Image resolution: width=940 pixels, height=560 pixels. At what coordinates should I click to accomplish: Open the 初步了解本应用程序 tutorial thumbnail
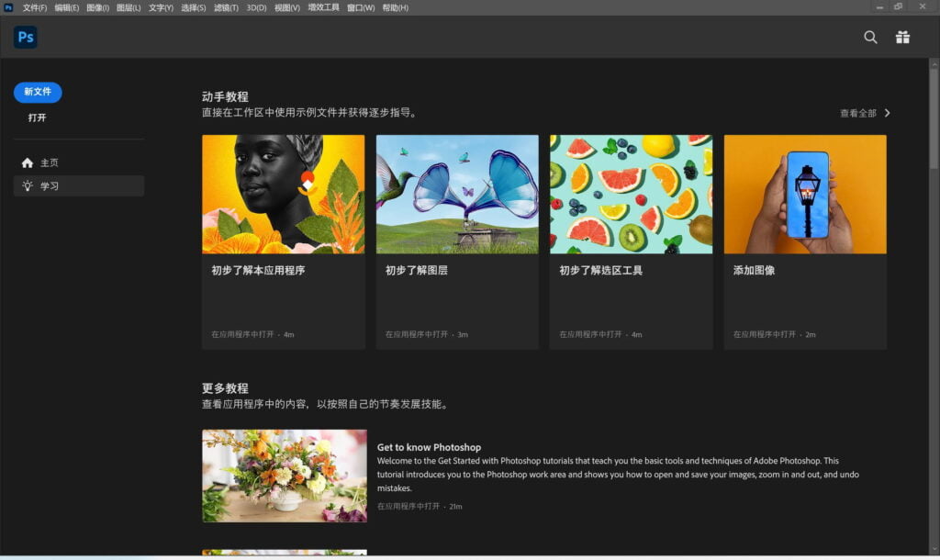(283, 194)
